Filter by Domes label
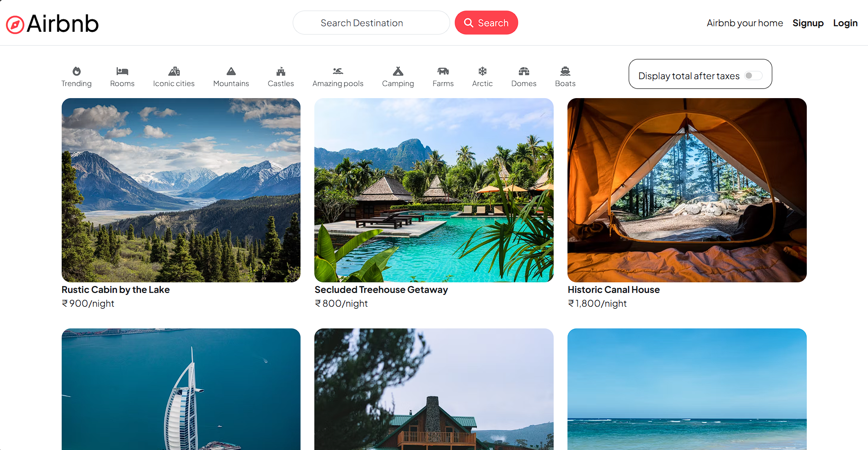 coord(524,83)
